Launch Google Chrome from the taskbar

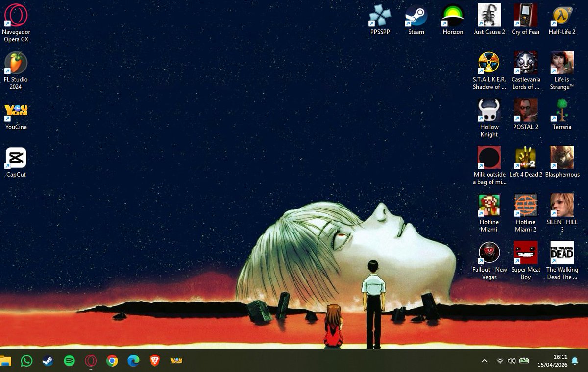(x=112, y=361)
